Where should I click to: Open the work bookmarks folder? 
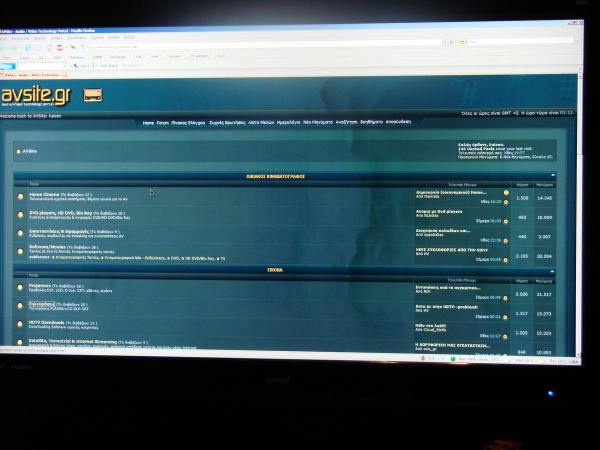tap(152, 57)
